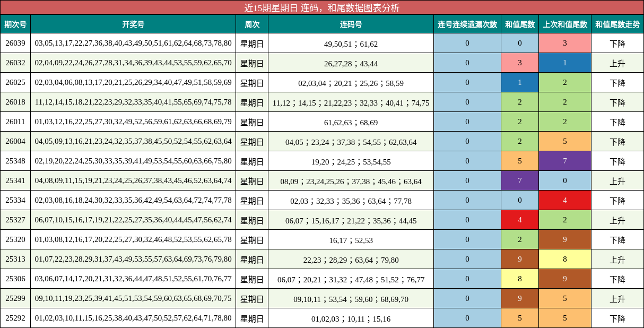The image size is (644, 328).
Task: Click the pink cell showing 3 for period 26032
Action: pyautogui.click(x=520, y=64)
